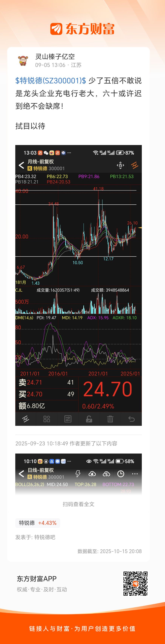Open the three-dots more menu in daily chart
Screen dimensions: 165x644
tap(135, 474)
